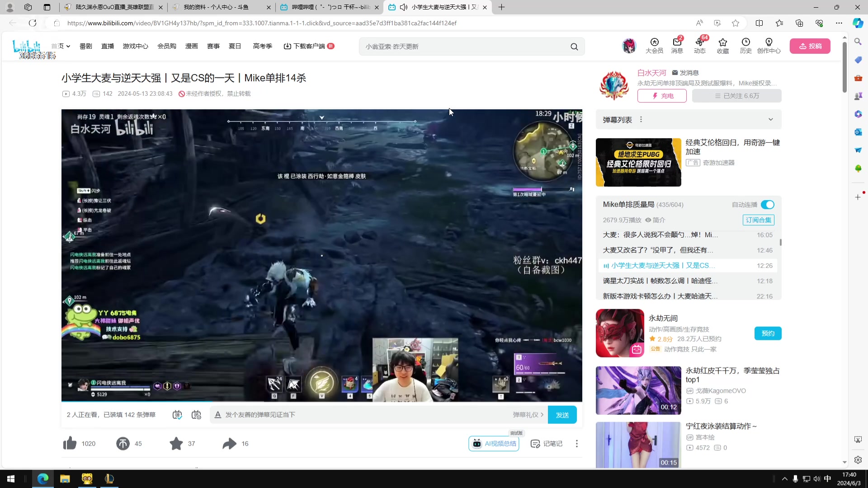868x488 pixels.
Task: Click the search magnifier icon
Action: pos(574,47)
